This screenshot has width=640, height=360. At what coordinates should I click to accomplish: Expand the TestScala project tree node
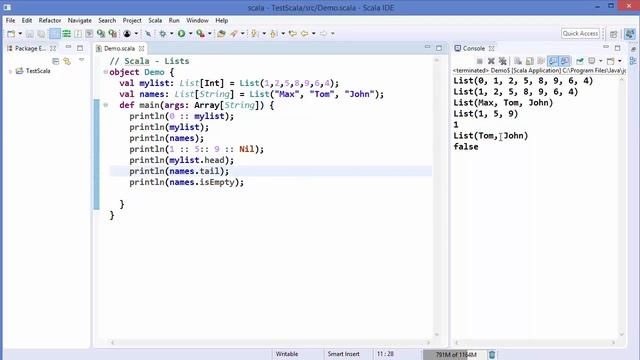10,71
